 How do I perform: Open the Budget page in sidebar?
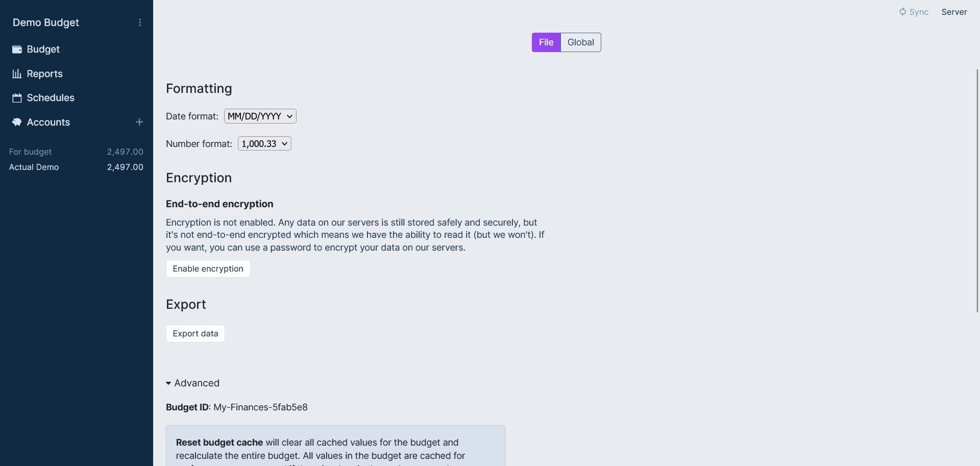(x=43, y=50)
